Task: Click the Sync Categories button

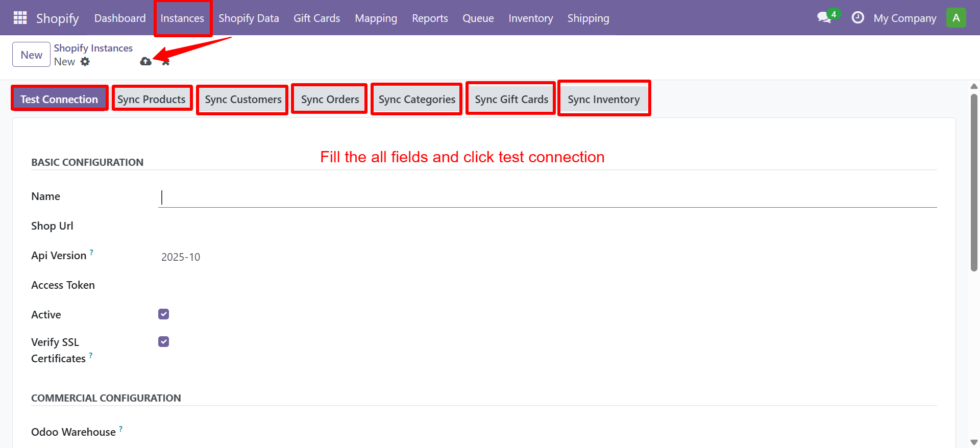Action: pyautogui.click(x=417, y=99)
